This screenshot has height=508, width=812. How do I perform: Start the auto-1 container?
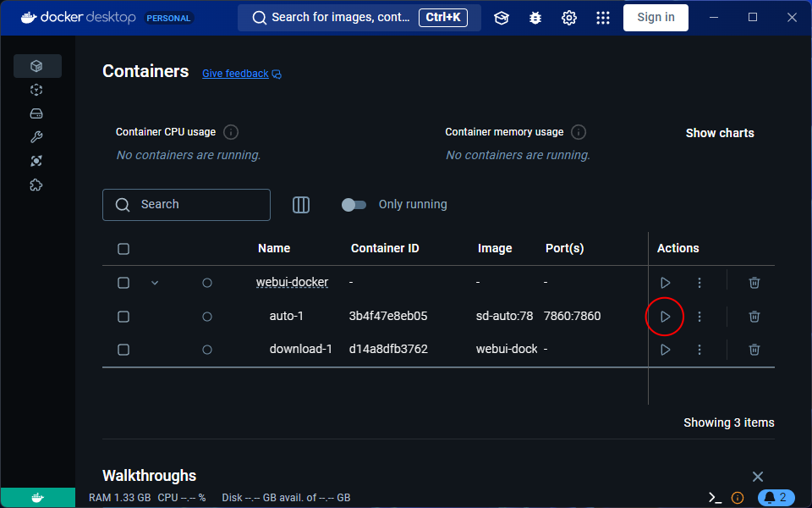[x=666, y=316]
